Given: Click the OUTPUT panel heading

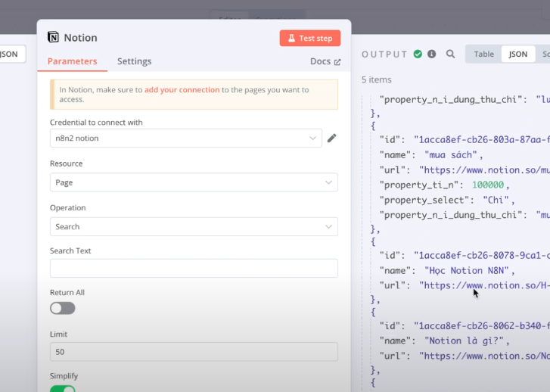Looking at the screenshot, I should pyautogui.click(x=384, y=54).
